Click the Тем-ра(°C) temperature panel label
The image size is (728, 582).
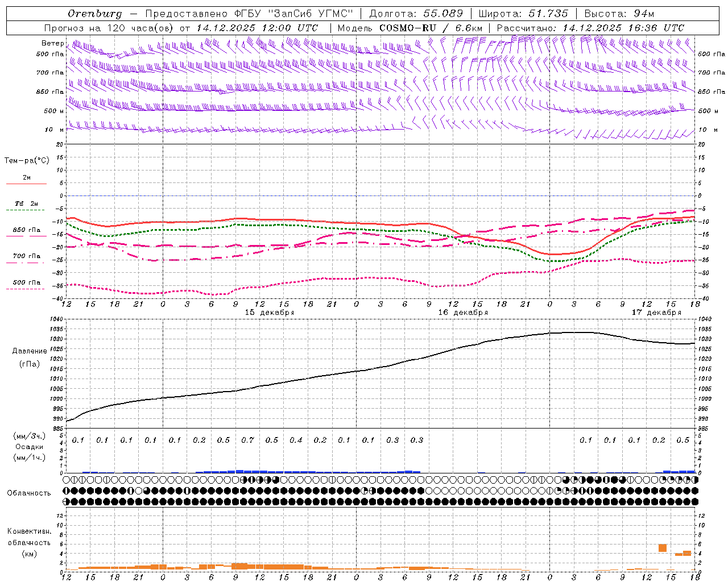click(x=27, y=161)
